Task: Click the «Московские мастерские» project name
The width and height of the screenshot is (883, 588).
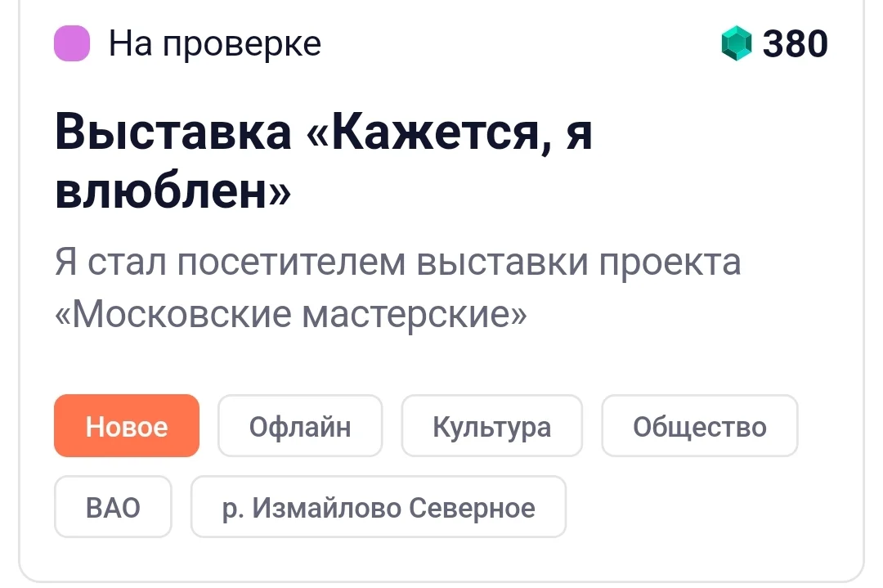Action: 291,314
